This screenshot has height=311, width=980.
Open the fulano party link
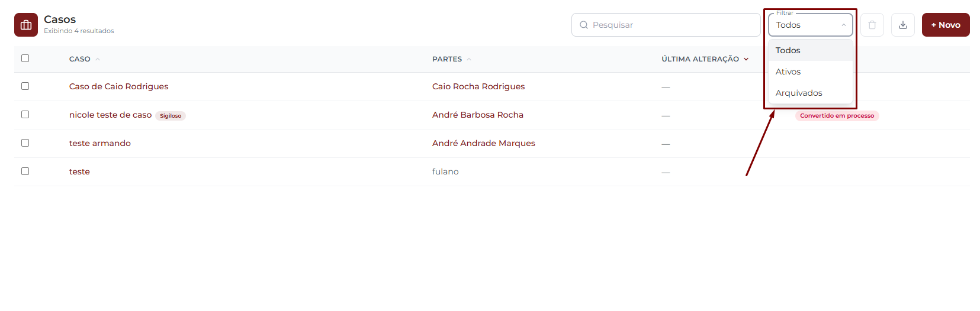445,171
